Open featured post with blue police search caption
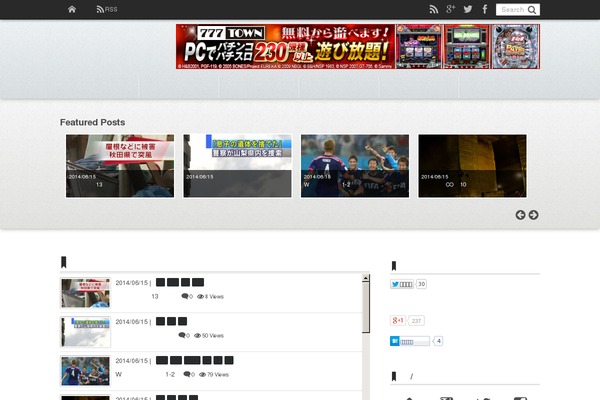600x400 pixels. click(x=237, y=166)
